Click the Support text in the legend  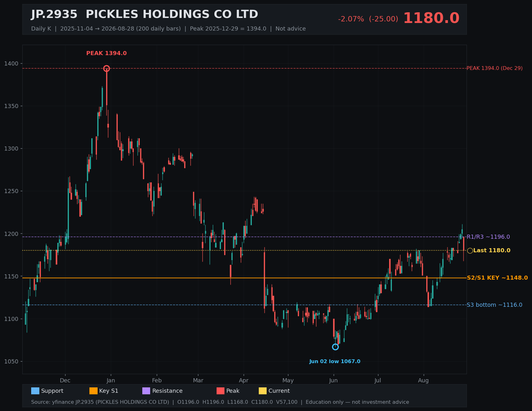point(52,391)
